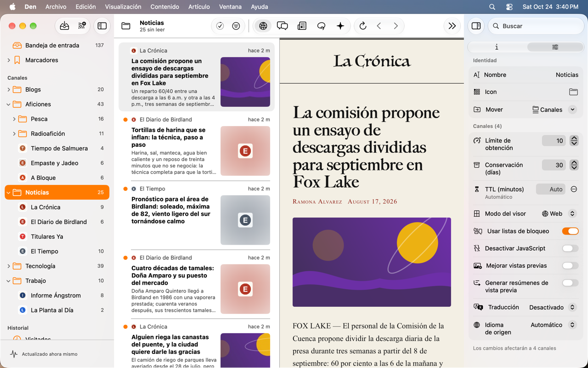
Task: Adjust the Límite de obtención stepper
Action: (574, 141)
